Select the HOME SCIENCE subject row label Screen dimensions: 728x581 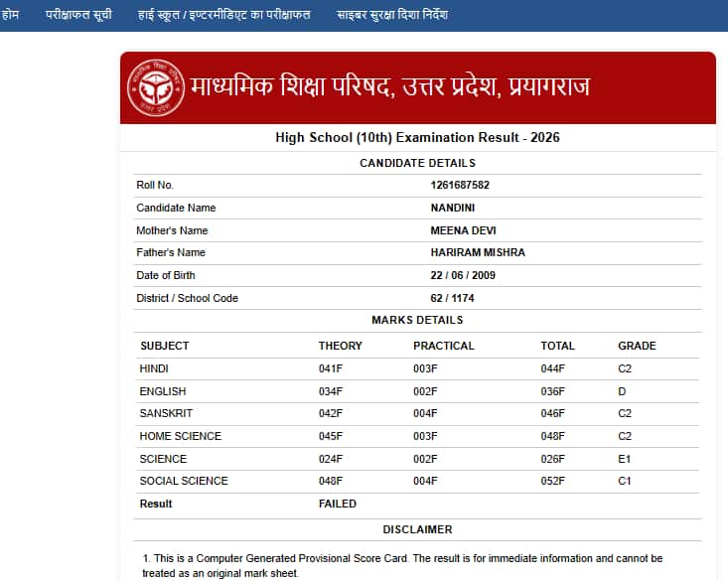(181, 436)
